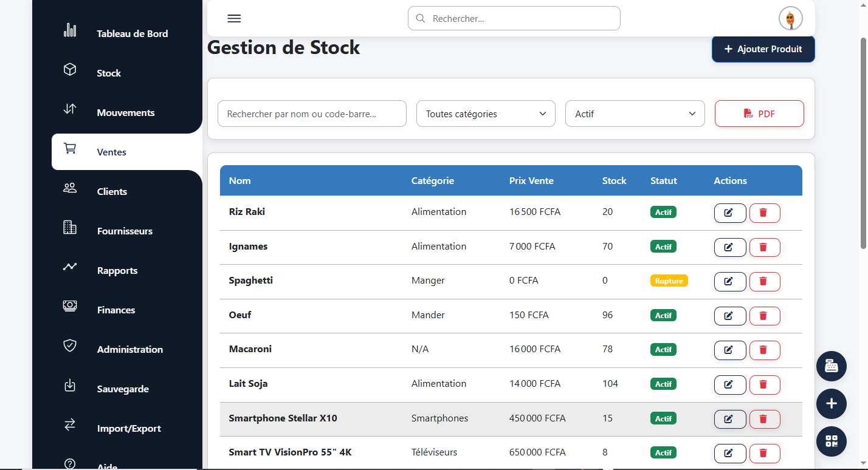Click the Téléviseurs category cell
Screen dimensions: 868x470
tap(435, 452)
